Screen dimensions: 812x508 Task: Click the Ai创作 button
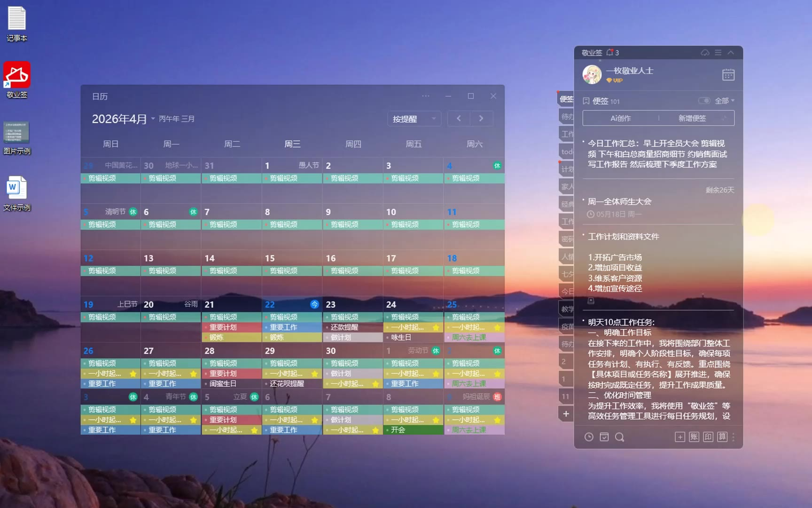pyautogui.click(x=620, y=118)
